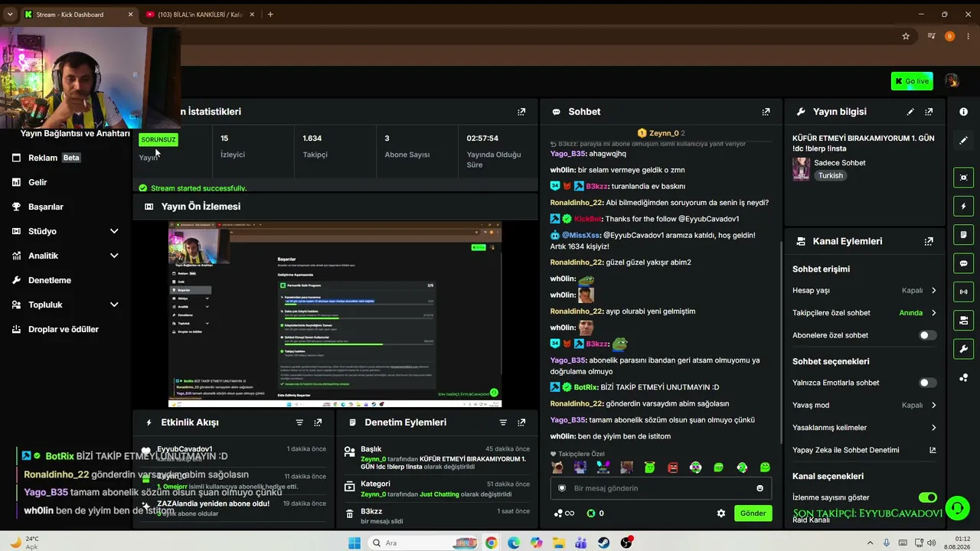The image size is (980, 551).
Task: Open Yavaş mod setting
Action: [864, 405]
